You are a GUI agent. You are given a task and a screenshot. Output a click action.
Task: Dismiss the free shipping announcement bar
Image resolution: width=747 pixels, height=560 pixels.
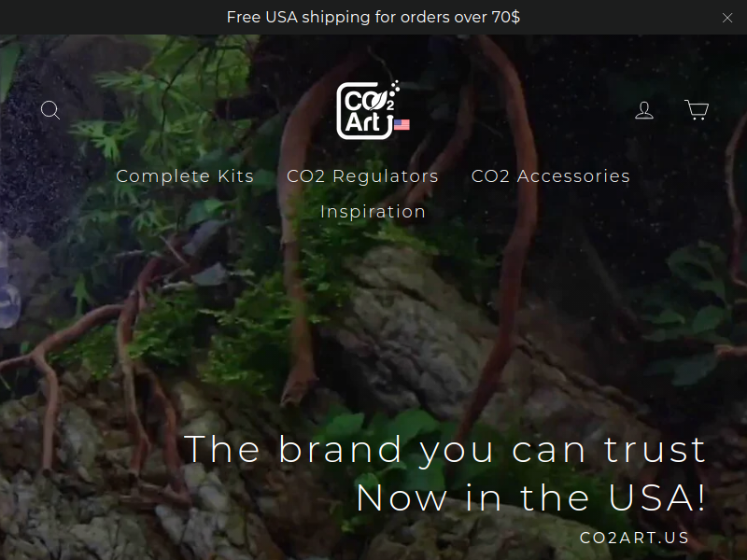click(x=727, y=18)
